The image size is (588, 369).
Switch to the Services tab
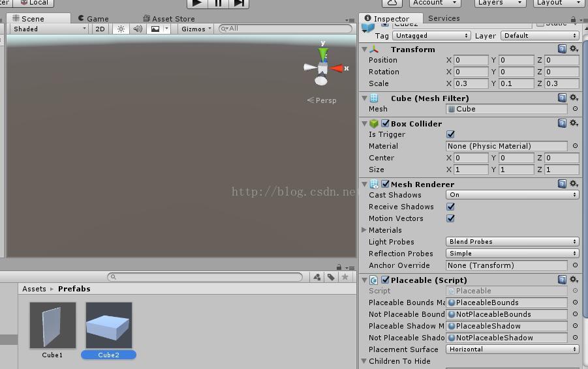[444, 18]
